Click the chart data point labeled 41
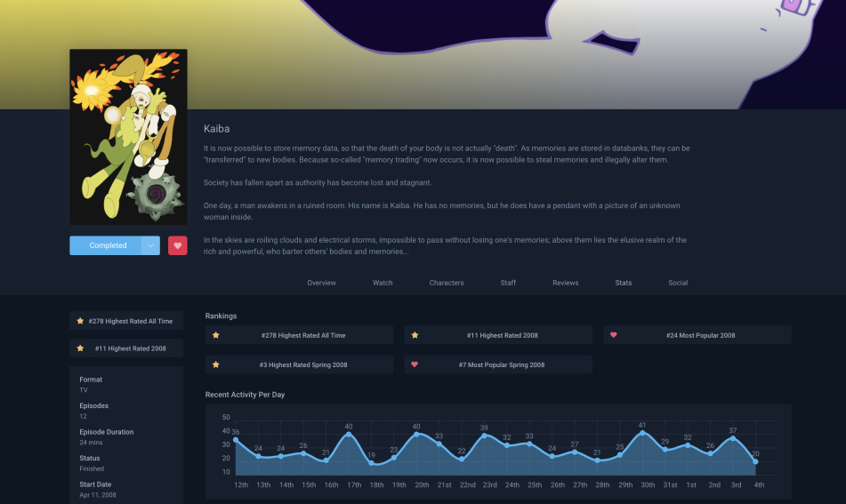Viewport: 846px width, 504px height. (x=642, y=433)
